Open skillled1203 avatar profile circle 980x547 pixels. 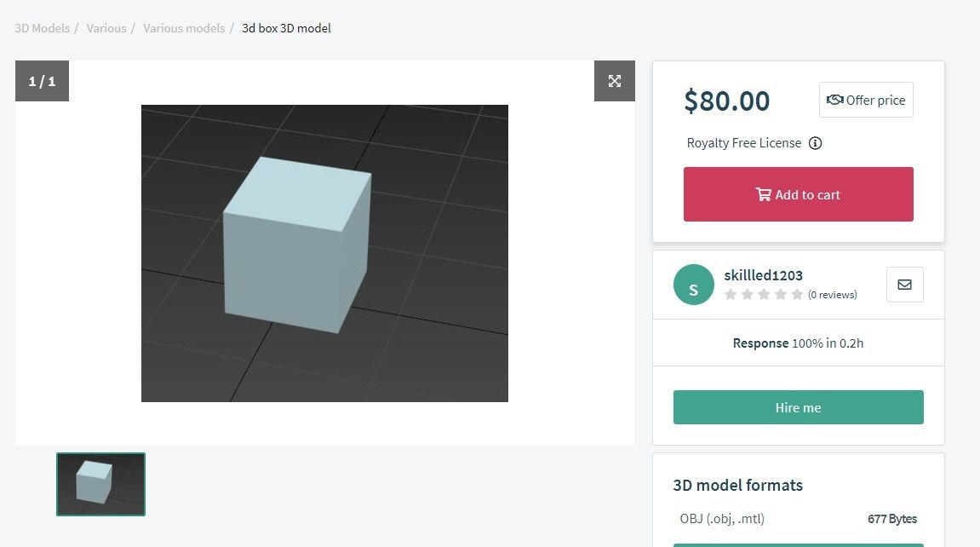[694, 285]
